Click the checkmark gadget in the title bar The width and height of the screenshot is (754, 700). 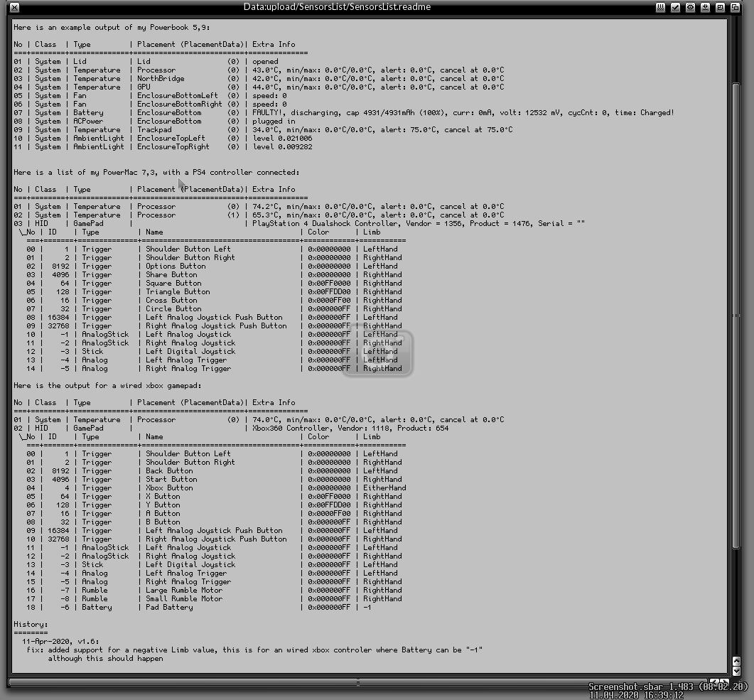(675, 7)
